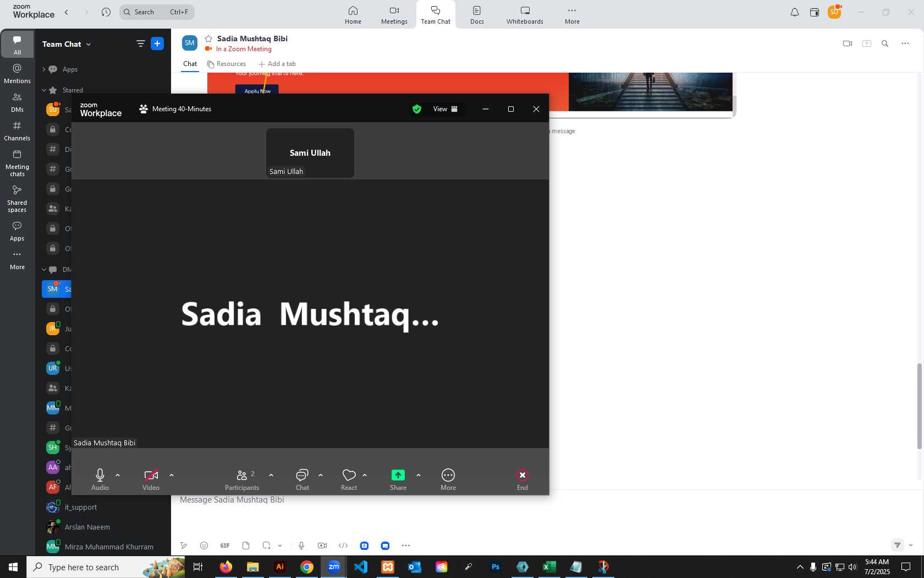924x578 pixels.
Task: Open Meeting chats in left sidebar
Action: pyautogui.click(x=17, y=163)
